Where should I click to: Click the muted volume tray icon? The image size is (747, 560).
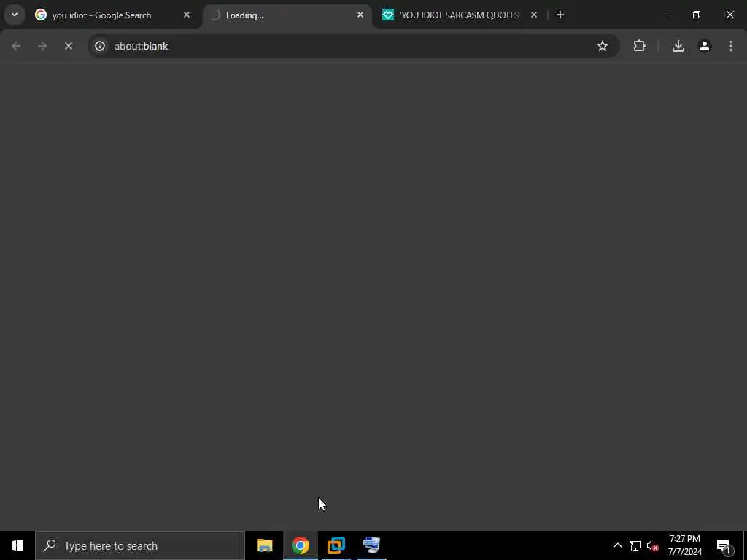click(x=652, y=545)
